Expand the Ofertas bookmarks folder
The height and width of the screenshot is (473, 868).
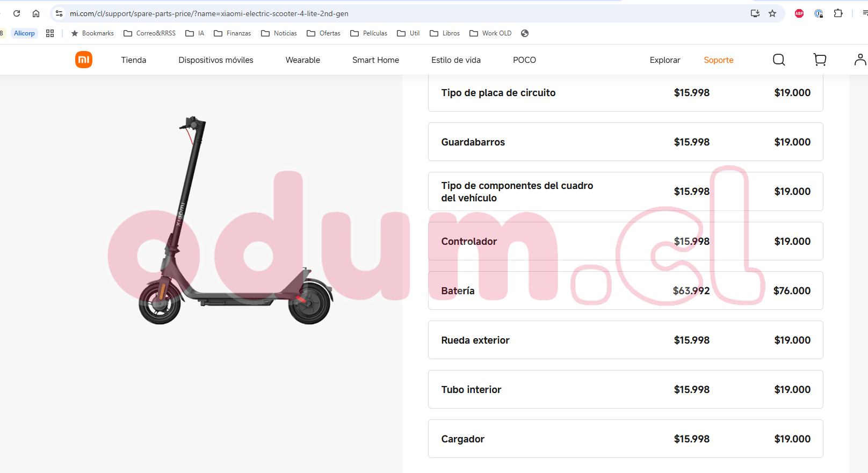(324, 33)
